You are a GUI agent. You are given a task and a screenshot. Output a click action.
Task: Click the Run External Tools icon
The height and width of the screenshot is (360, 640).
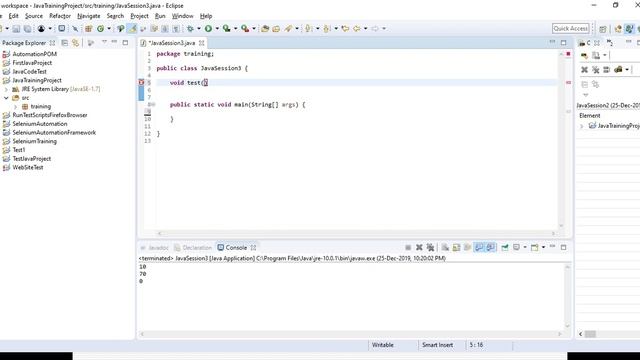(x=245, y=29)
